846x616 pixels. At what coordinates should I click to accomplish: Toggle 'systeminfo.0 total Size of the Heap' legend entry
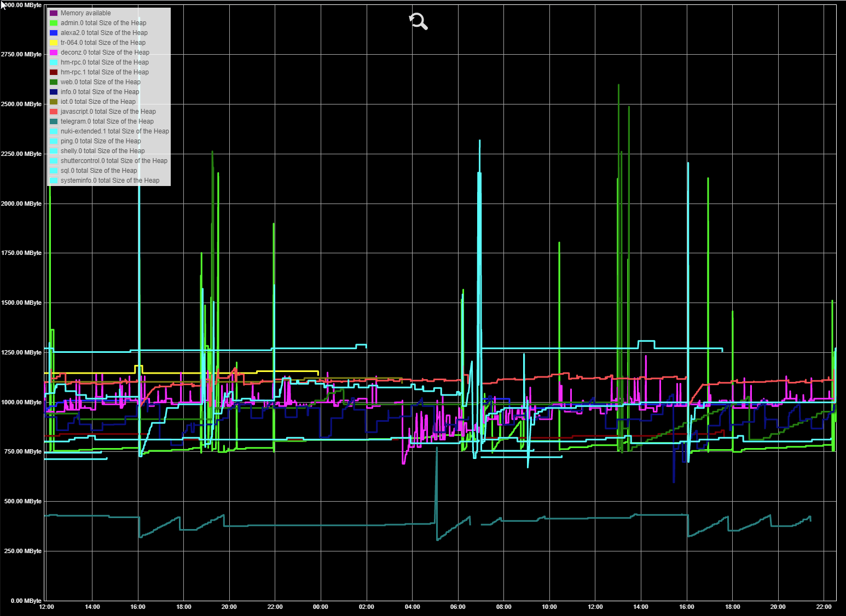tap(105, 181)
